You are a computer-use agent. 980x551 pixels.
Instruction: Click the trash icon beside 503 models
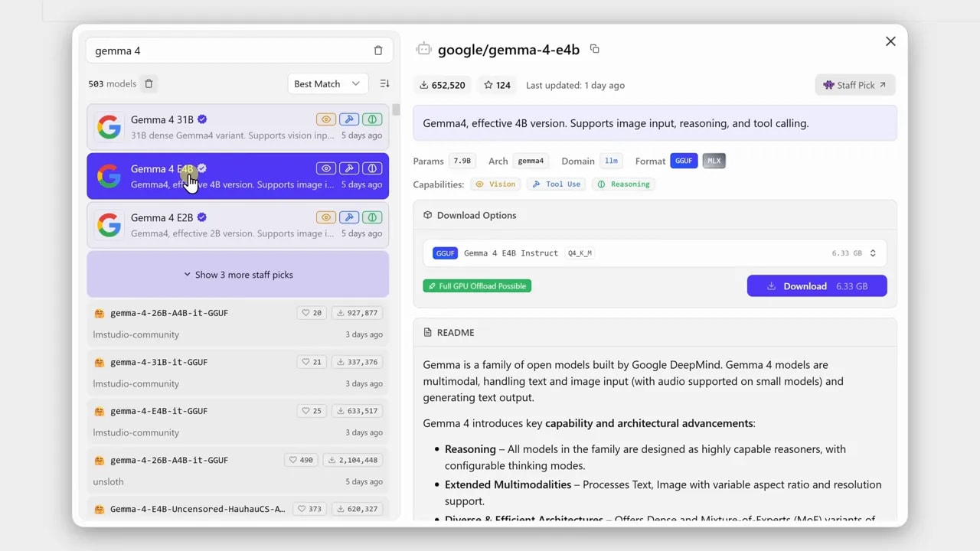point(149,83)
